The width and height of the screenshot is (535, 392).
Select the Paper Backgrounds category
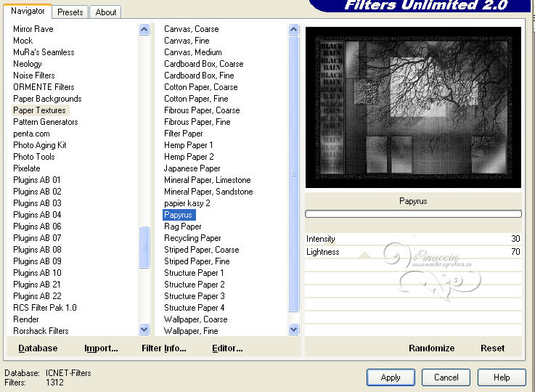point(47,99)
